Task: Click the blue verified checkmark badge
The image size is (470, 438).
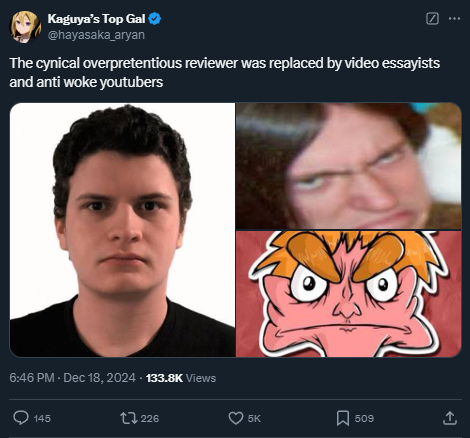Action: coord(155,19)
